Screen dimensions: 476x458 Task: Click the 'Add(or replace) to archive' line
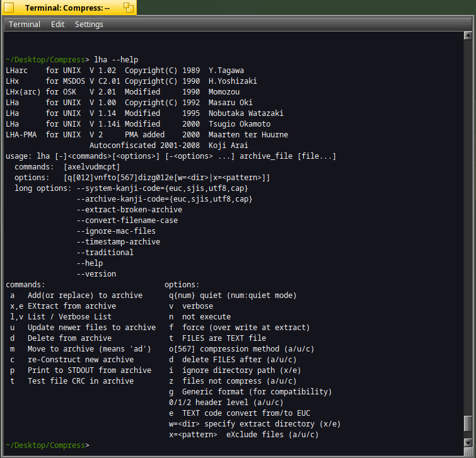pos(85,295)
